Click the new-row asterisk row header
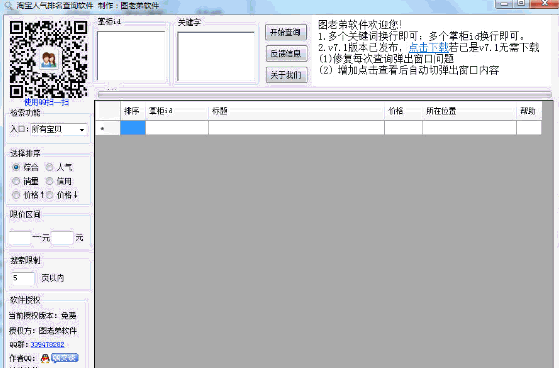Screen dimensions: 559x368 108,128
